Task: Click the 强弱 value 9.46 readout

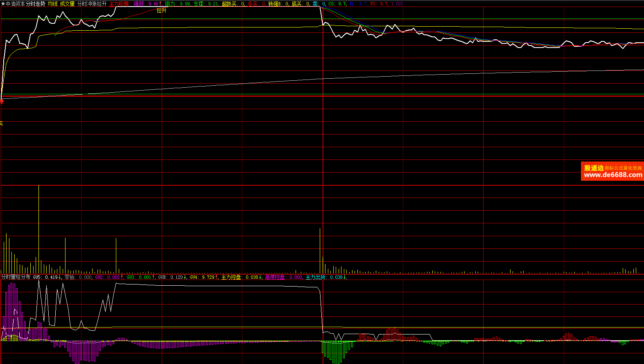Action: point(148,4)
